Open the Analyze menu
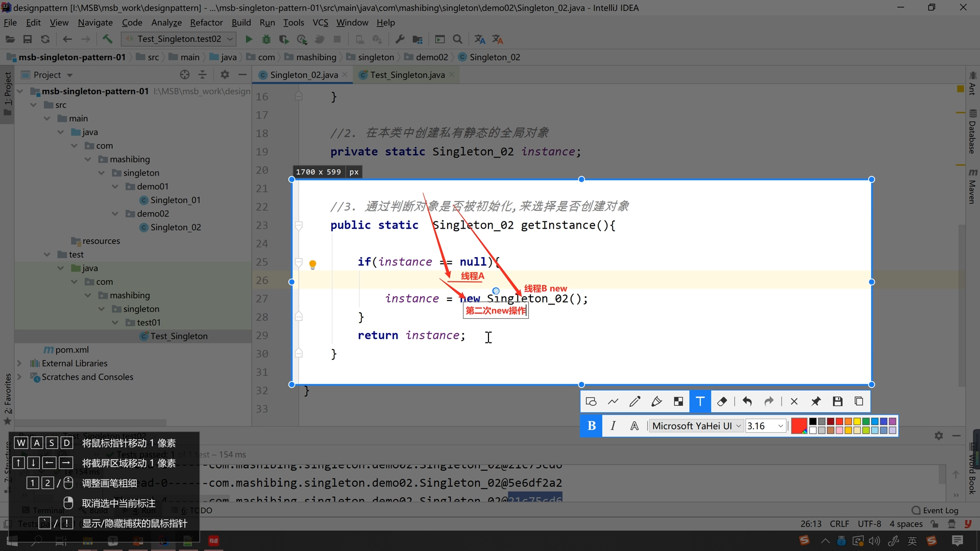Screen dimensions: 980x551 [x=166, y=22]
